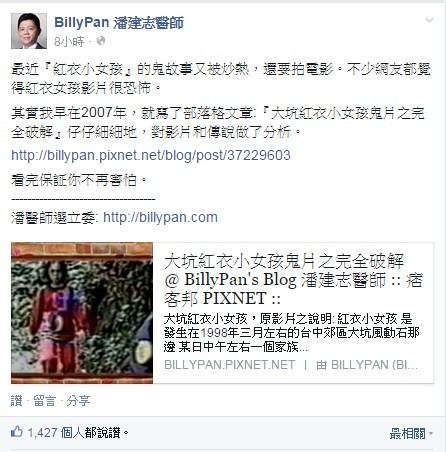This screenshot has width=446, height=452.
Task: Click the article description snippet text
Action: 291,333
